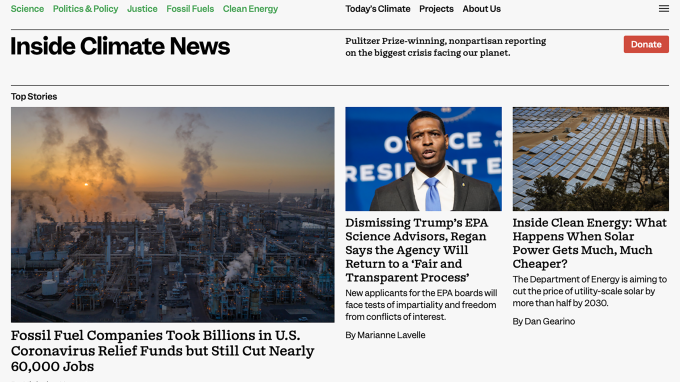The image size is (680, 382).
Task: Click the red Donate button
Action: [x=646, y=44]
